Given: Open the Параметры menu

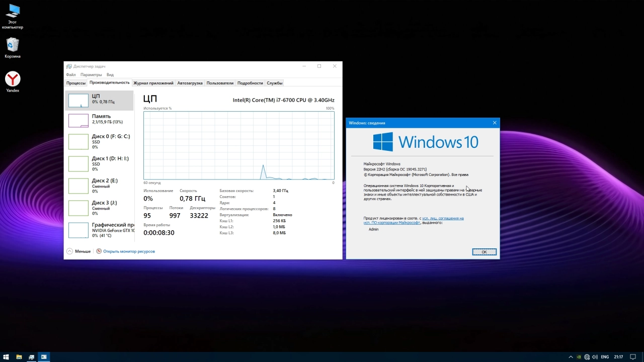Looking at the screenshot, I should tap(91, 75).
